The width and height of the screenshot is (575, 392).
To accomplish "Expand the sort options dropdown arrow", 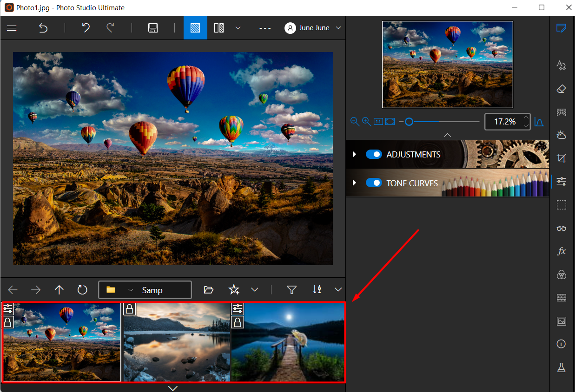I will click(x=338, y=290).
